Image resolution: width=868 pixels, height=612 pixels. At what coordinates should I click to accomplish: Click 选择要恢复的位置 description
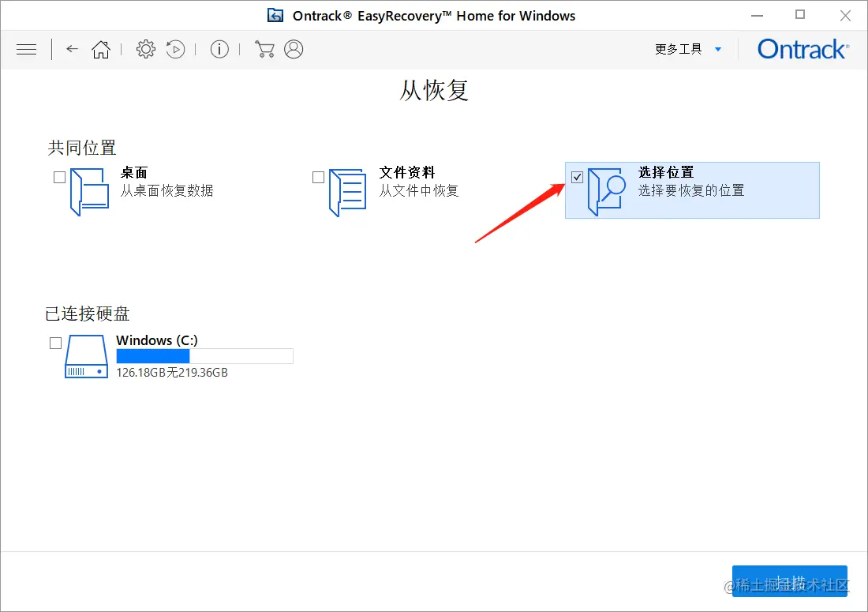[x=691, y=190]
